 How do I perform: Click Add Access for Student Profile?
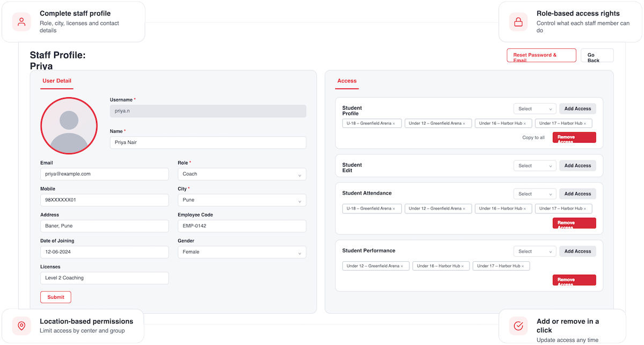[x=577, y=109]
